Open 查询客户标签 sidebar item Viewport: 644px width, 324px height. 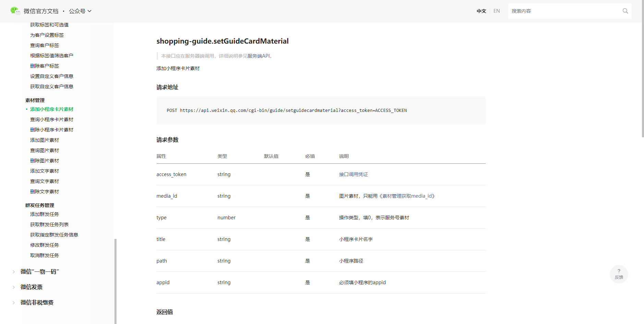point(45,45)
